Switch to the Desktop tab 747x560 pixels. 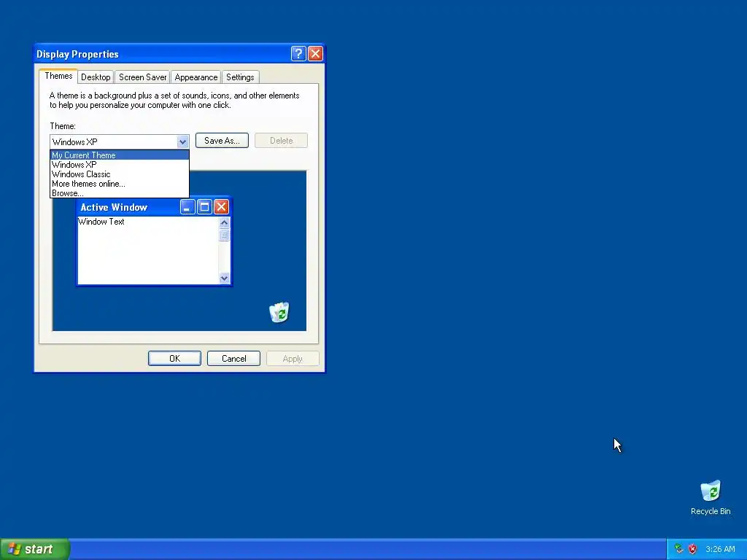96,77
